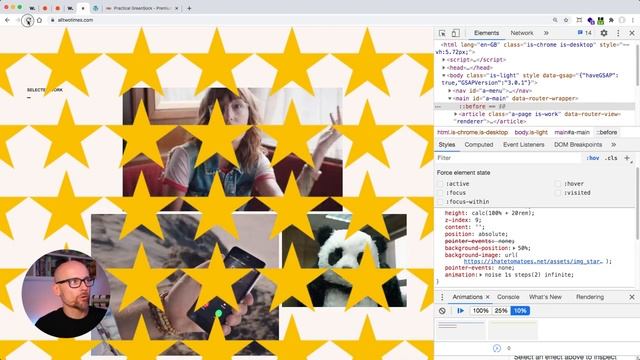Image resolution: width=640 pixels, height=360 pixels.
Task: Show more DevTools main tabs chevron
Action: coord(546,33)
